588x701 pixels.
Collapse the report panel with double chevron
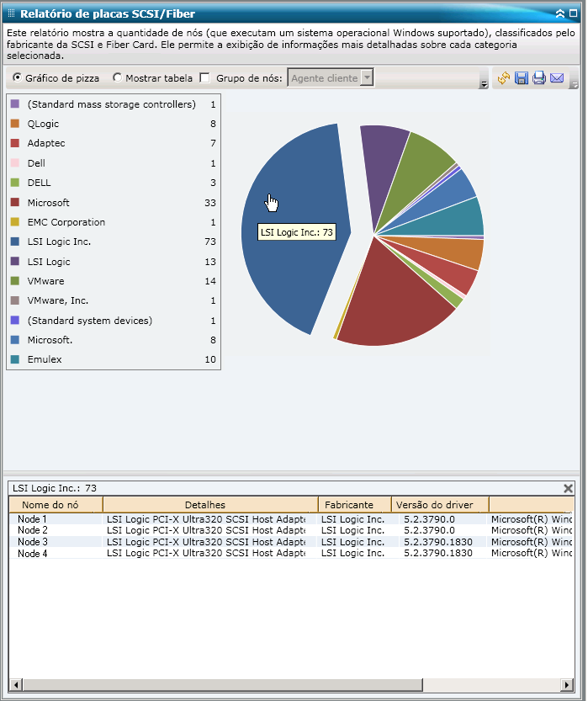point(560,13)
